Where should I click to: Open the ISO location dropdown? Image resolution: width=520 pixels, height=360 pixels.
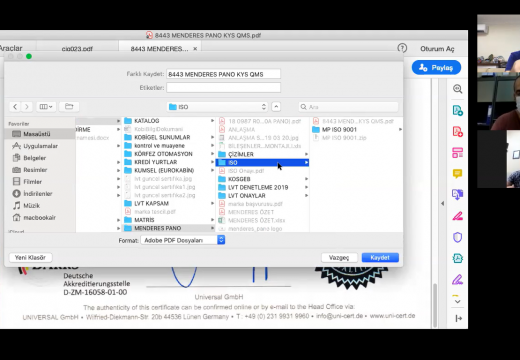click(x=218, y=107)
